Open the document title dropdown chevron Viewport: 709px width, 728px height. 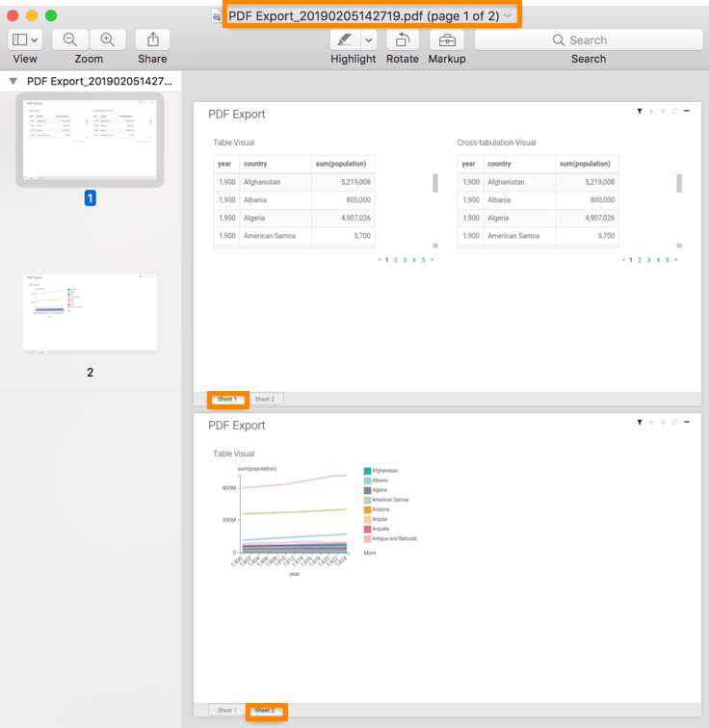[x=508, y=16]
